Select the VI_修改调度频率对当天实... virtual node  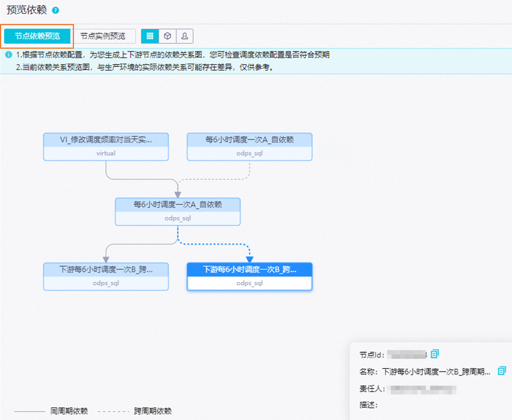click(106, 147)
